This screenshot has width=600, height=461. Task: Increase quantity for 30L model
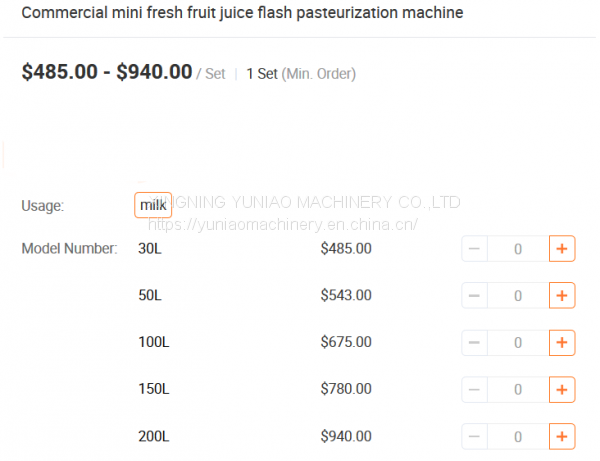562,249
